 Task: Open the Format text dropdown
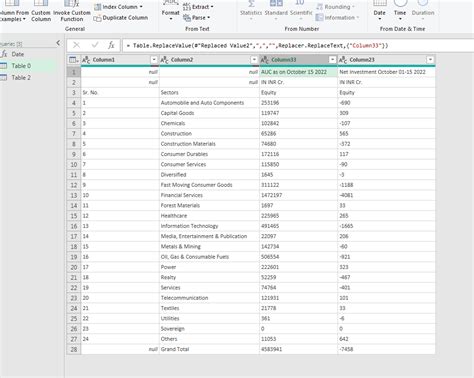(170, 12)
